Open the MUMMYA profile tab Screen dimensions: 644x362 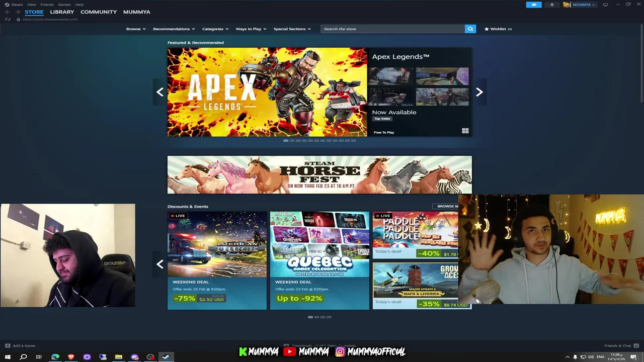tap(137, 12)
